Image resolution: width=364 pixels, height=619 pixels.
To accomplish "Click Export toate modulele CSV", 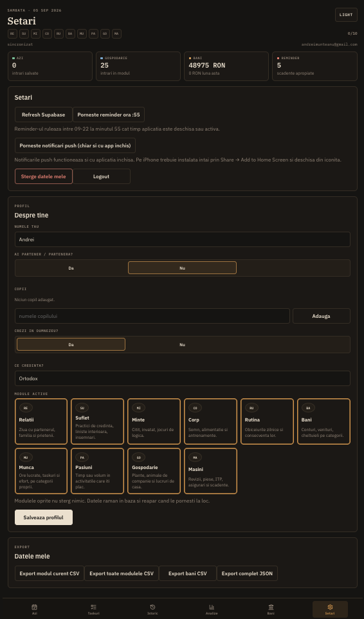I will (x=122, y=573).
